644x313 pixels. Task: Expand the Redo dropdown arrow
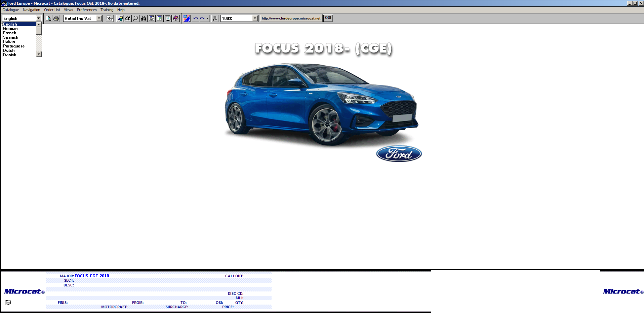point(207,18)
